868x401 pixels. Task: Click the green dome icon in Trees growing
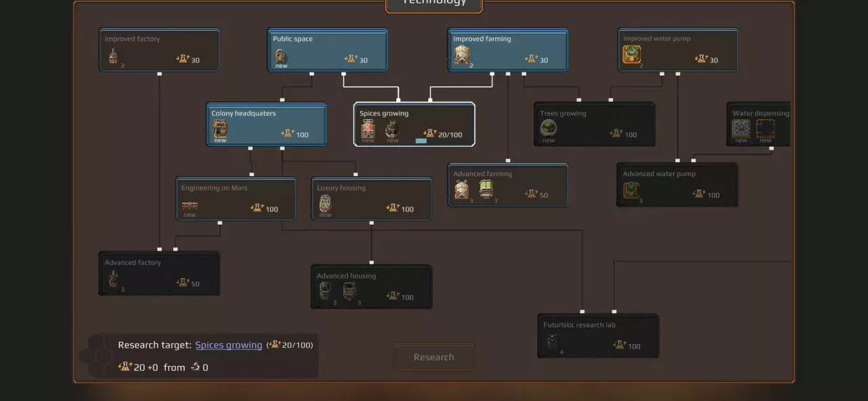[549, 128]
